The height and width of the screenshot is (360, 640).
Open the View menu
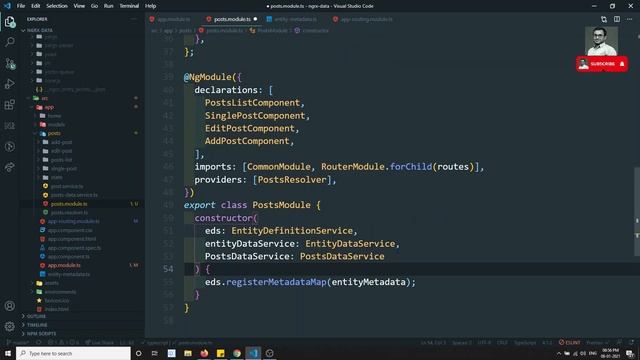click(79, 6)
